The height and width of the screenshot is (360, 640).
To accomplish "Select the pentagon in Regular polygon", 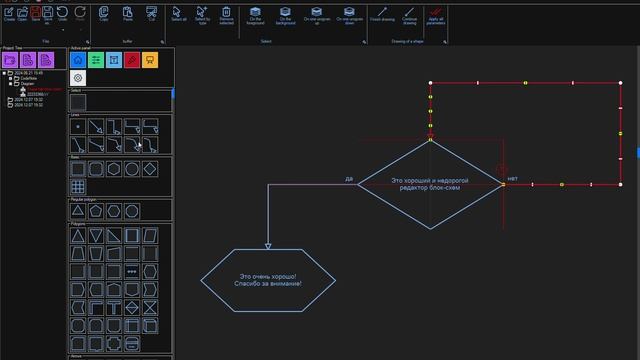I will (x=96, y=211).
